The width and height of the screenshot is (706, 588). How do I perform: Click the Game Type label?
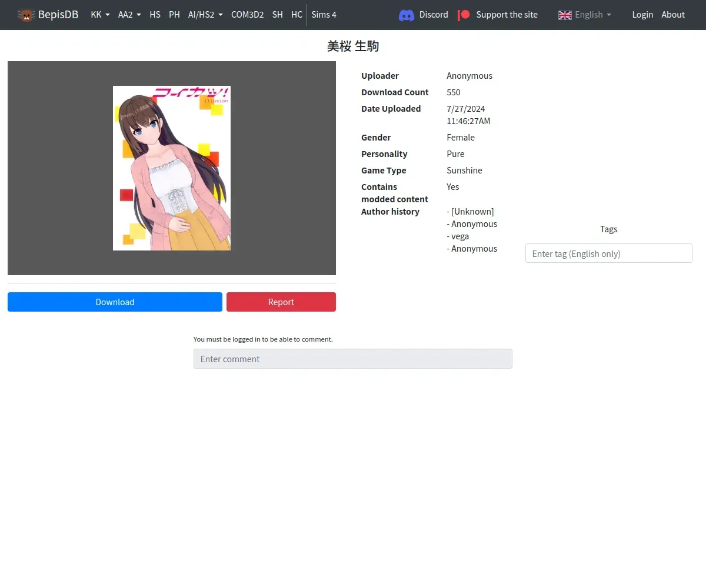click(384, 171)
